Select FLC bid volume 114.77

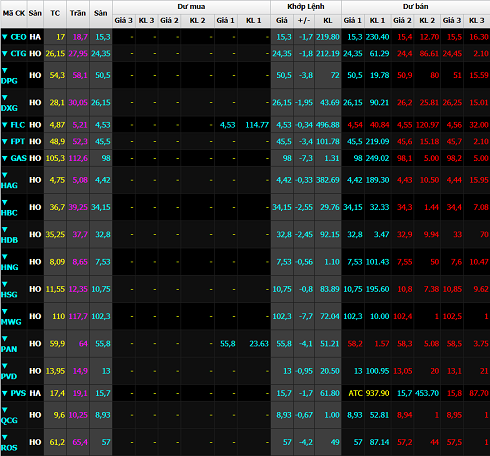coord(257,125)
